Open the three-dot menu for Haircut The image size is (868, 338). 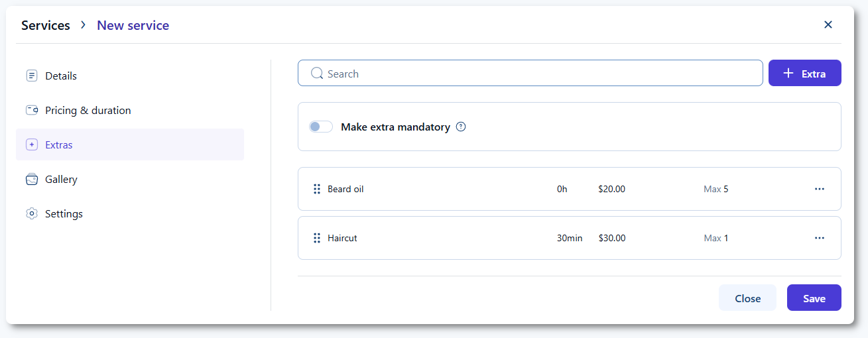coord(819,238)
